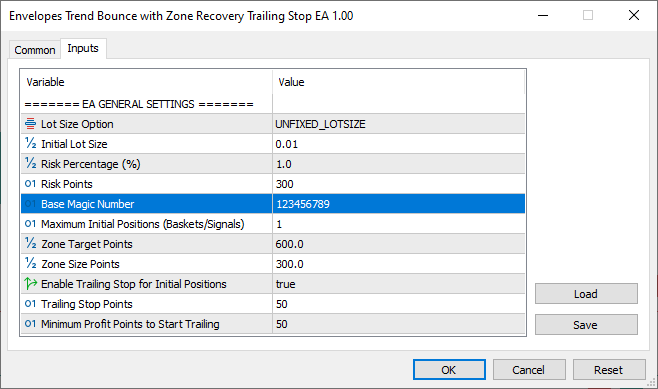The image size is (658, 389).
Task: Click the green boolean arrow icon for Trailing Stop
Action: (x=30, y=284)
